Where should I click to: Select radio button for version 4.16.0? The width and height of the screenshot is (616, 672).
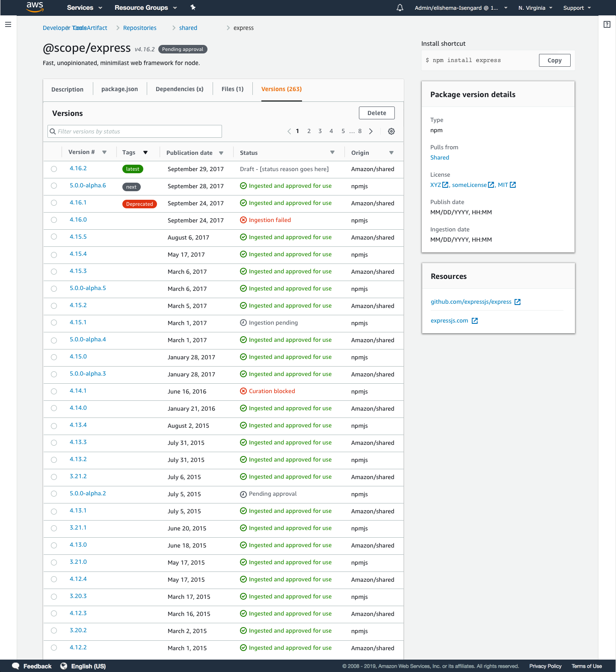(x=54, y=220)
